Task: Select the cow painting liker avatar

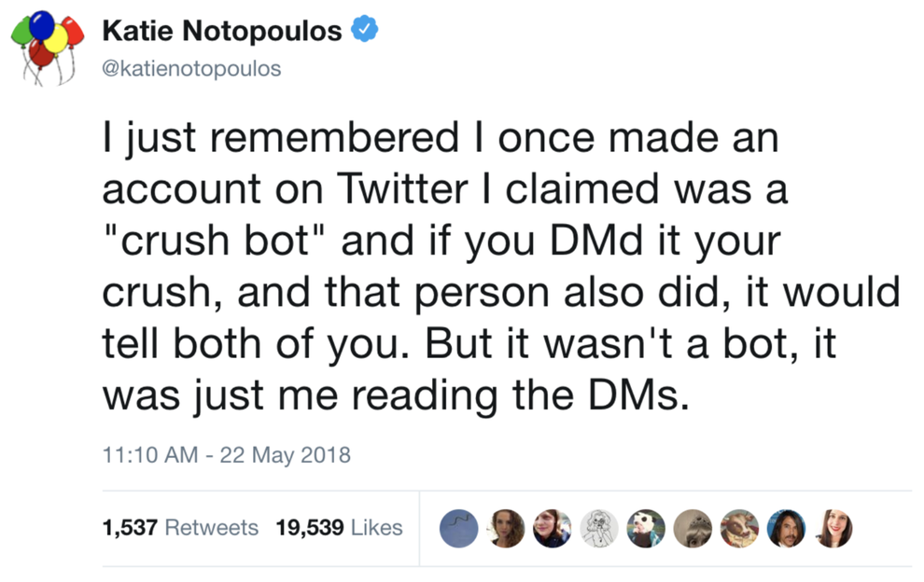Action: coord(739,528)
